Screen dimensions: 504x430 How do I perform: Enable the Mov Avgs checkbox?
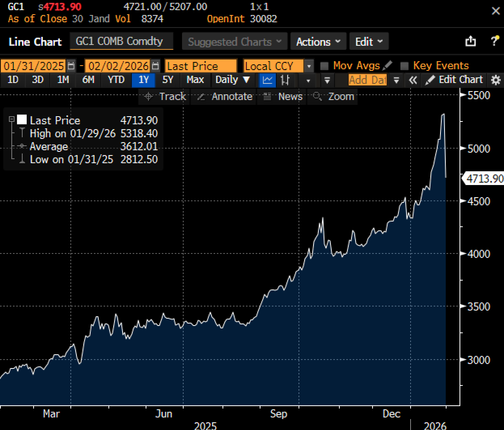pyautogui.click(x=324, y=66)
